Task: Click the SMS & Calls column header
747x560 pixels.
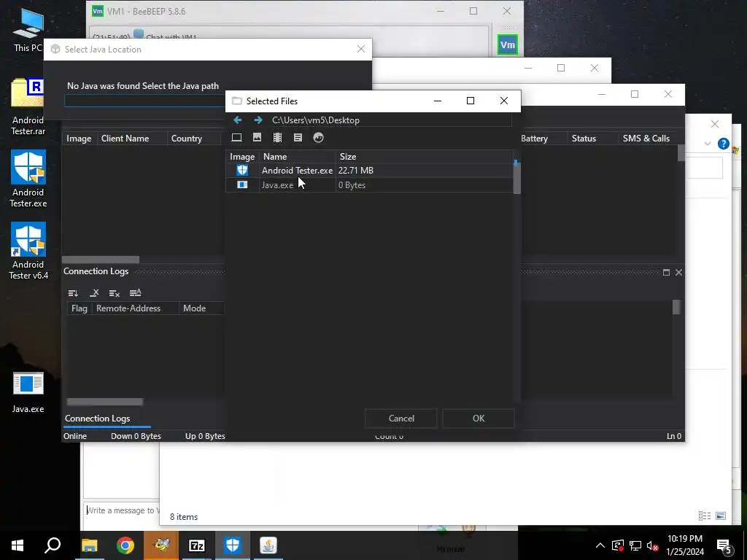Action: pos(646,139)
